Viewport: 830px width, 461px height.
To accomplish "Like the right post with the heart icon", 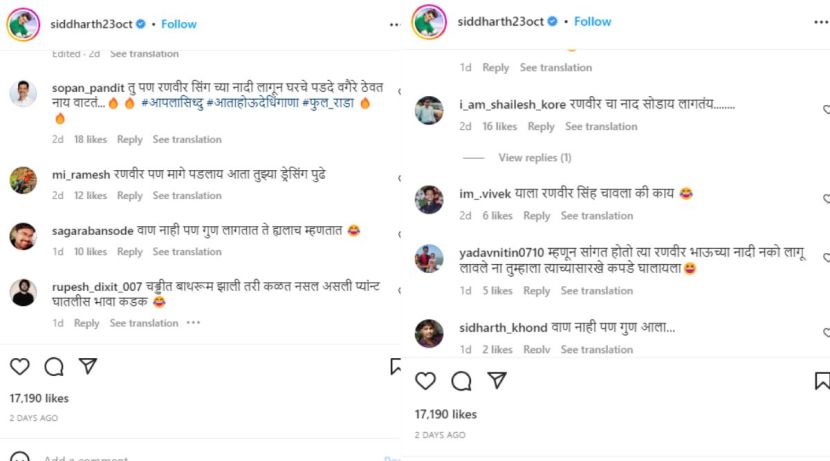I will click(426, 381).
